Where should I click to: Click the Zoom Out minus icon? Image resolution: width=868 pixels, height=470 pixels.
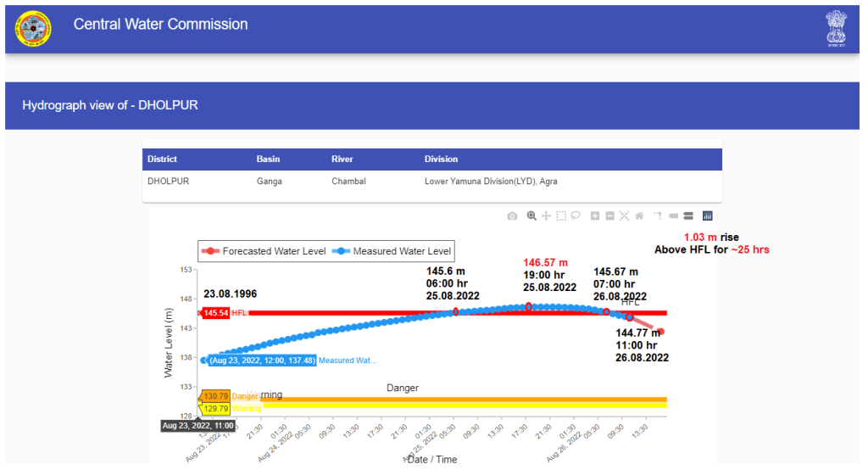[x=609, y=216]
